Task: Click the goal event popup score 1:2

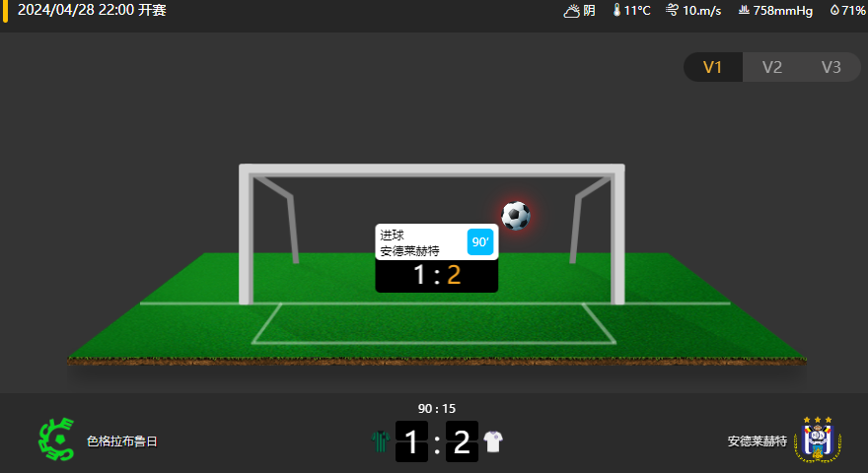Action: click(437, 275)
